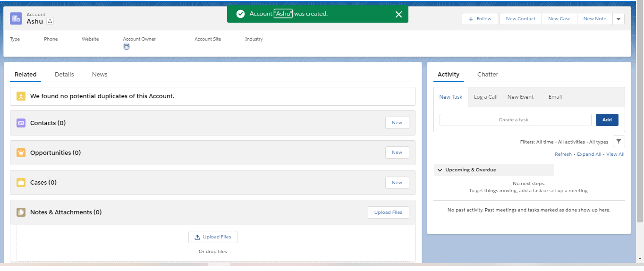Click the View All link

click(615, 154)
